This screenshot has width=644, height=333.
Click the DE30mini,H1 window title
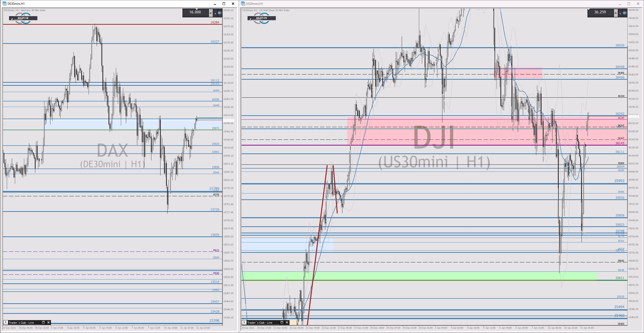[x=16, y=4]
